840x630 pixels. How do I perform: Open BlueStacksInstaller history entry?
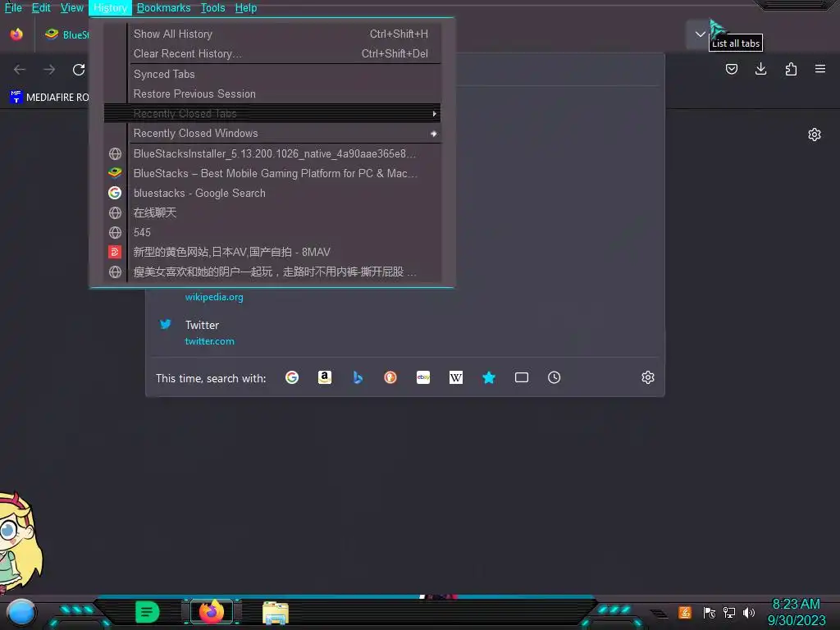pos(272,153)
